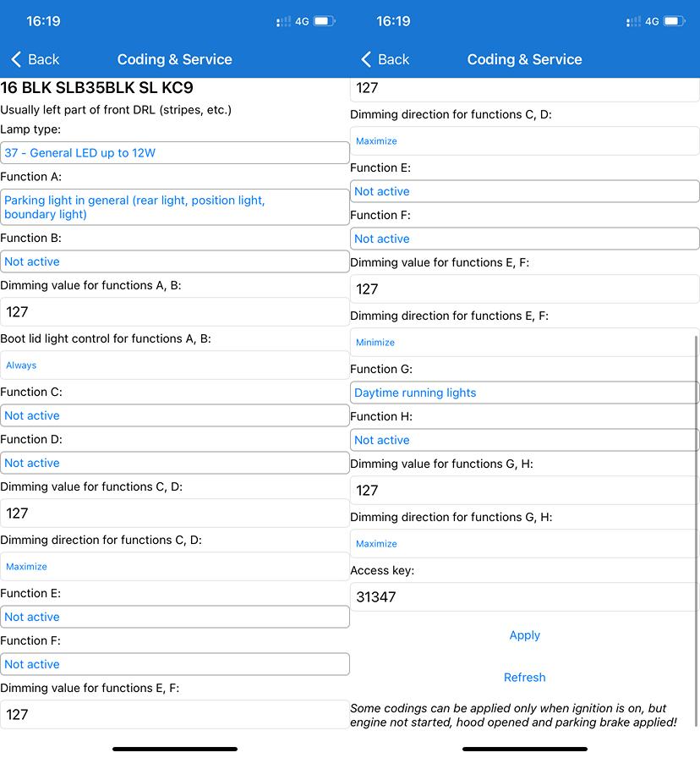Tap 'Usually left part of front DRL' description
The height and width of the screenshot is (758, 700).
click(x=116, y=110)
